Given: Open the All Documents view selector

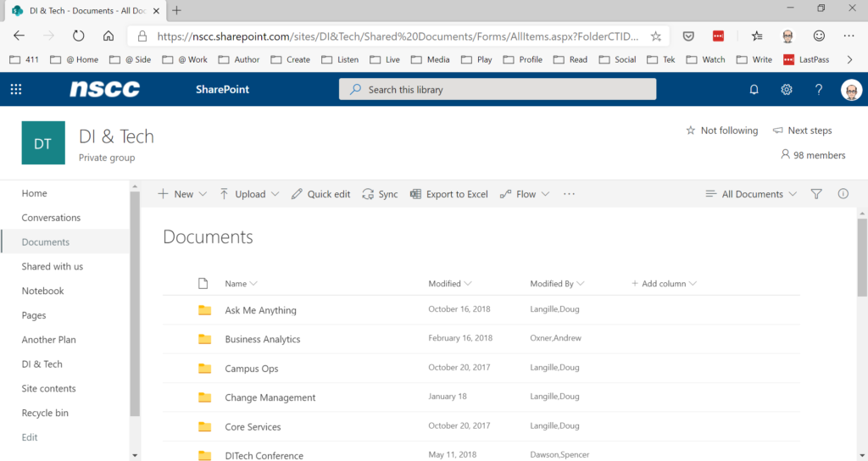Looking at the screenshot, I should click(751, 194).
